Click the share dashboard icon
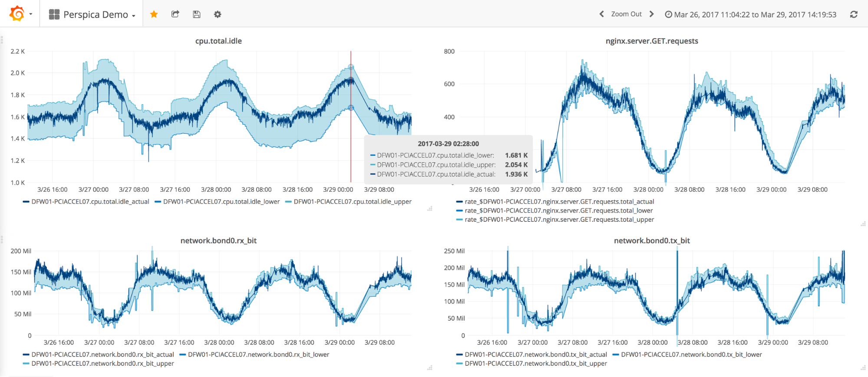868x377 pixels. point(175,14)
